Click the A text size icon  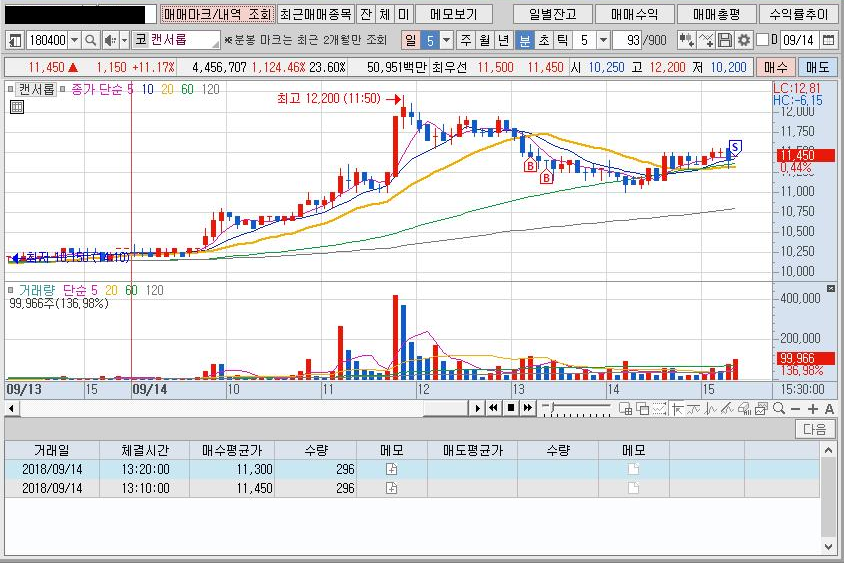pyautogui.click(x=829, y=410)
